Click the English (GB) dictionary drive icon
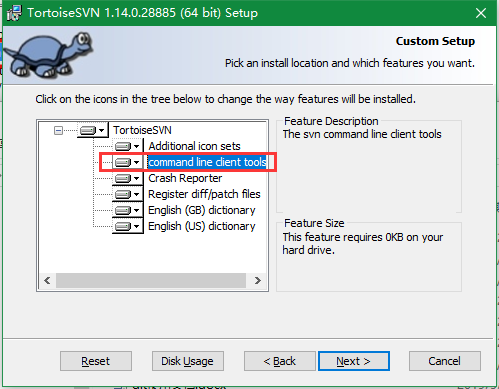Image resolution: width=499 pixels, height=389 pixels. pyautogui.click(x=123, y=210)
